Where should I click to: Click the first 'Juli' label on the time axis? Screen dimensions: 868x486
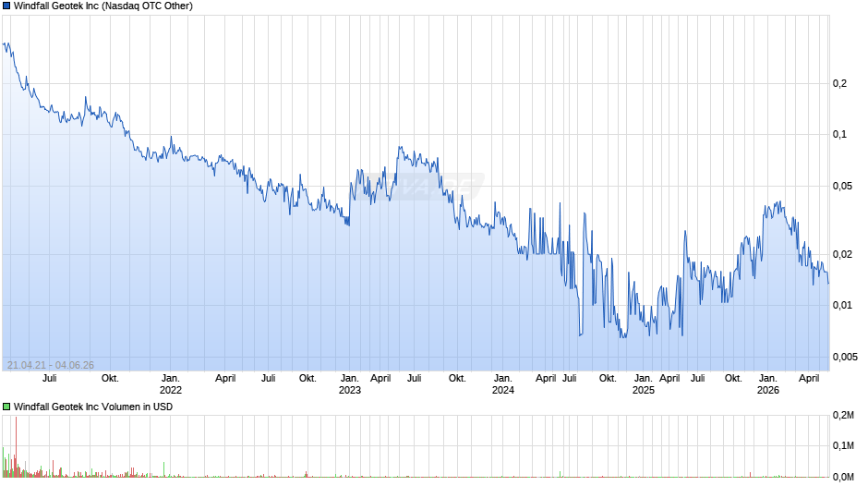click(49, 379)
